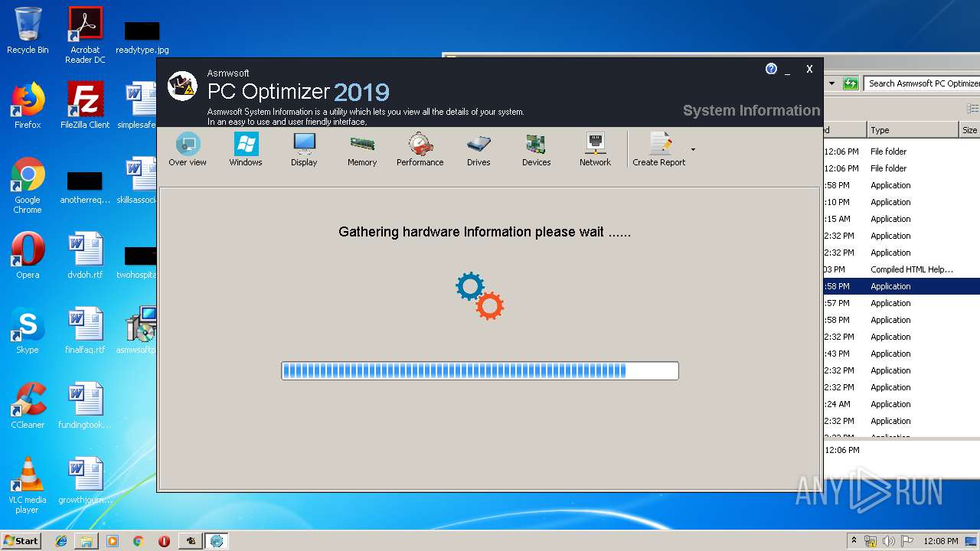Open the Display information section
The height and width of the screenshot is (551, 980).
pyautogui.click(x=304, y=149)
